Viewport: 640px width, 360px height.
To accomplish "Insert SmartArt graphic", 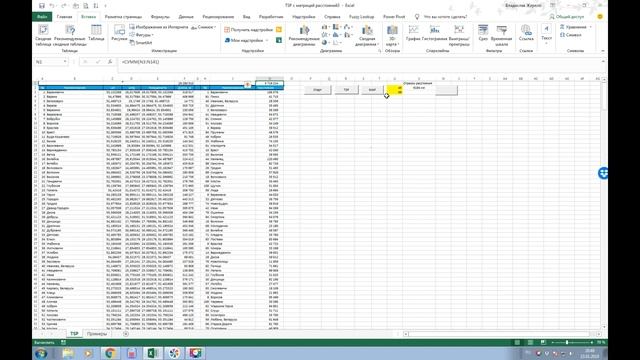I will click(x=141, y=42).
